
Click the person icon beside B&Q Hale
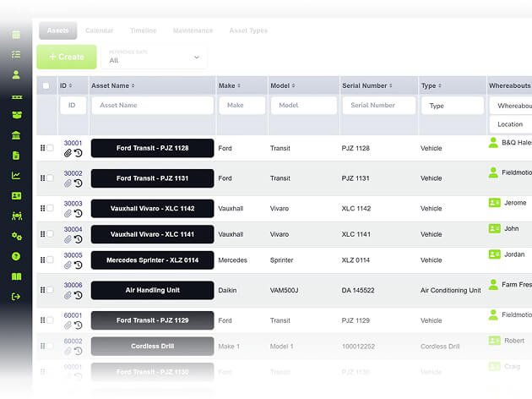493,143
